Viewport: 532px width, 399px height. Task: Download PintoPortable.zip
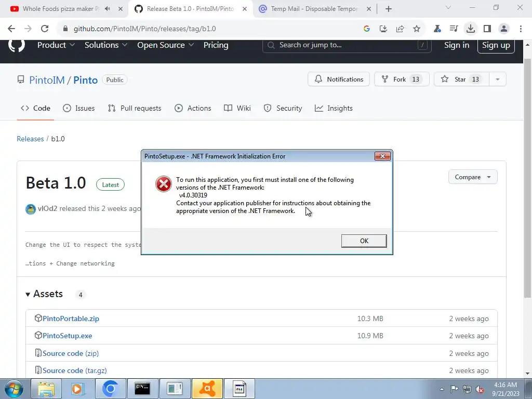[x=71, y=318]
